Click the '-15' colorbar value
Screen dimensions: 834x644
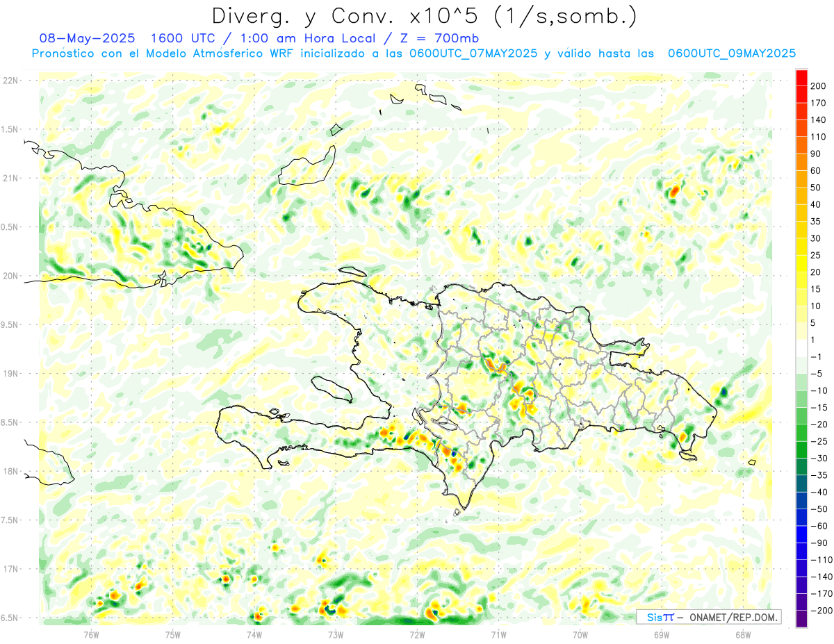tap(818, 407)
